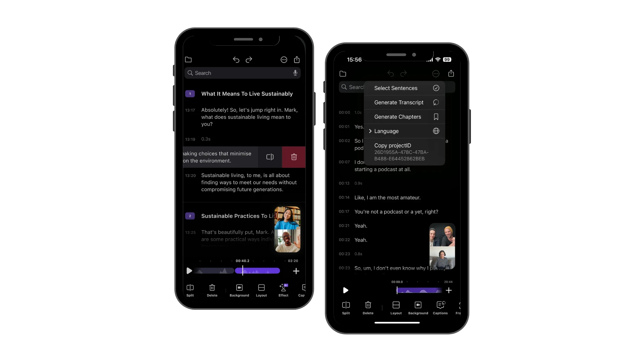
Task: Click the add clip plus button
Action: tap(296, 271)
